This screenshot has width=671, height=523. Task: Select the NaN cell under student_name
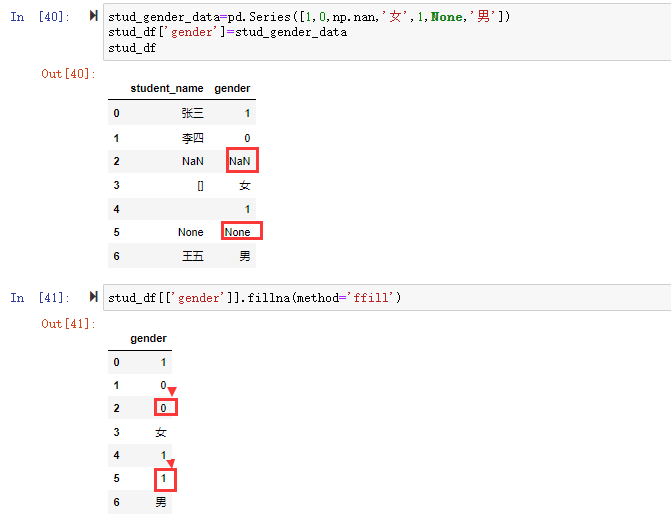pos(193,161)
